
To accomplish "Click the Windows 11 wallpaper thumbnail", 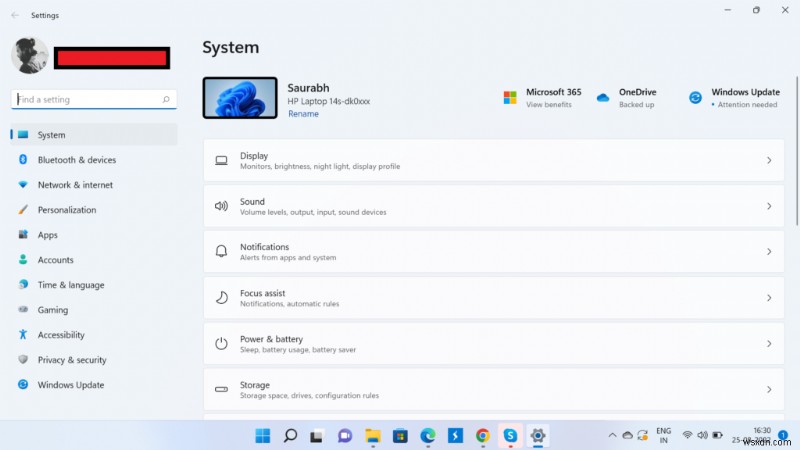I will (240, 98).
